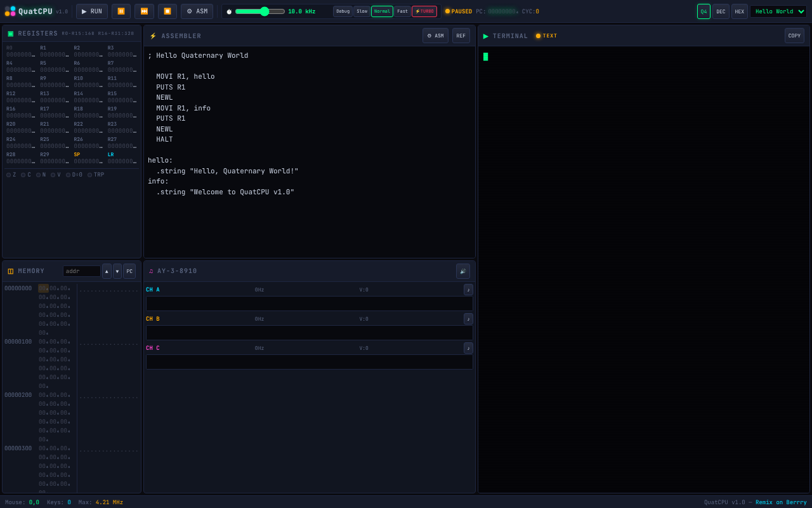Click in the terminal output area

pos(644,269)
